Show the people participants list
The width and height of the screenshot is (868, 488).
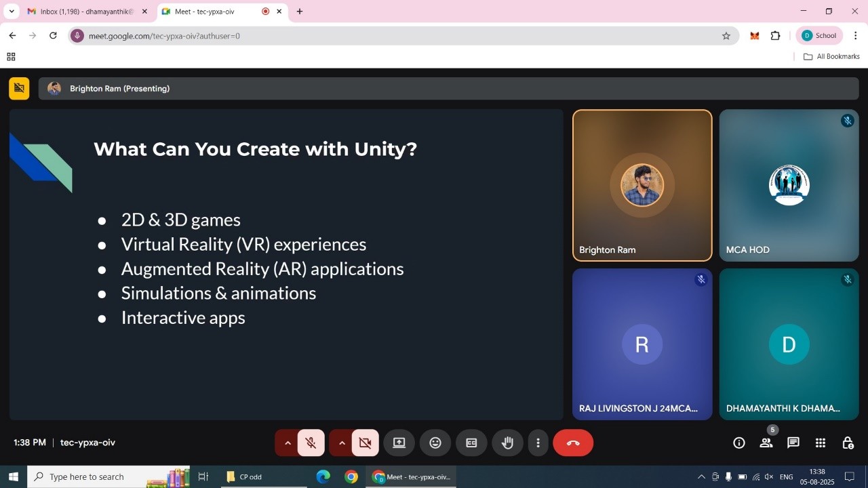pyautogui.click(x=766, y=443)
